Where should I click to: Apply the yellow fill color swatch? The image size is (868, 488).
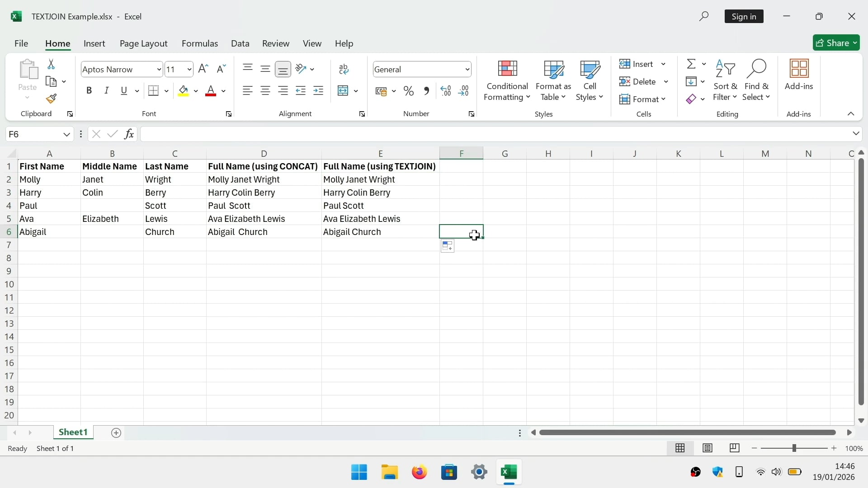[x=183, y=91]
